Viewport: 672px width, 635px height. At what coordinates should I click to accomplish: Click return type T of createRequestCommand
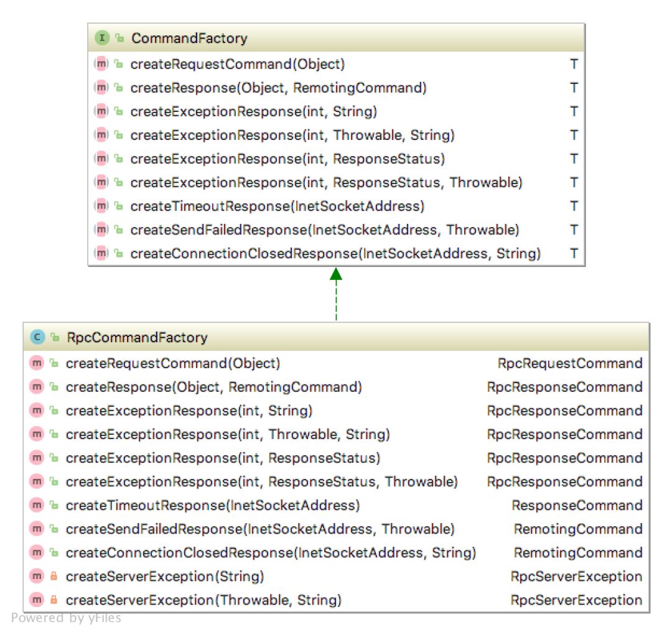click(574, 64)
